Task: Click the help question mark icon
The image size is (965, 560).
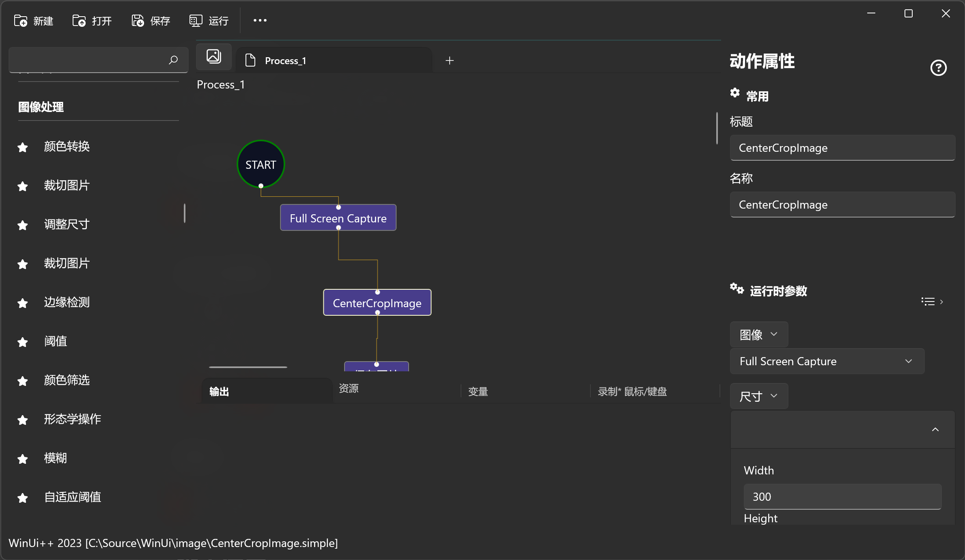Action: [938, 68]
